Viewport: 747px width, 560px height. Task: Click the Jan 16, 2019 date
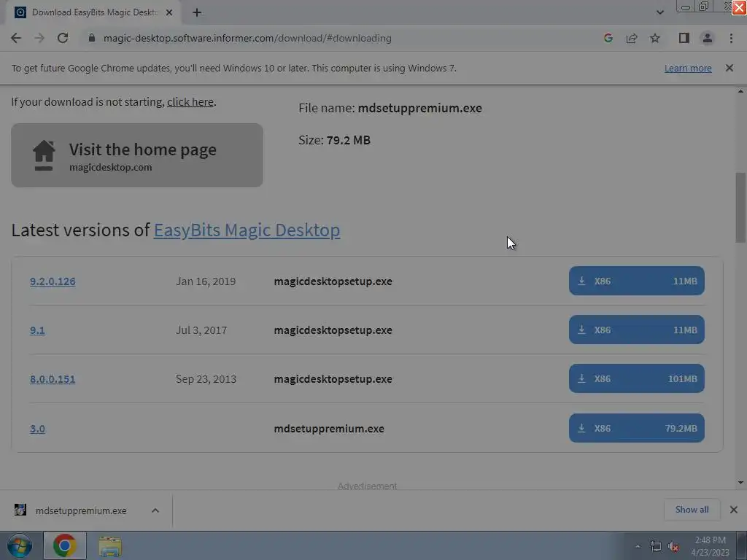206,281
